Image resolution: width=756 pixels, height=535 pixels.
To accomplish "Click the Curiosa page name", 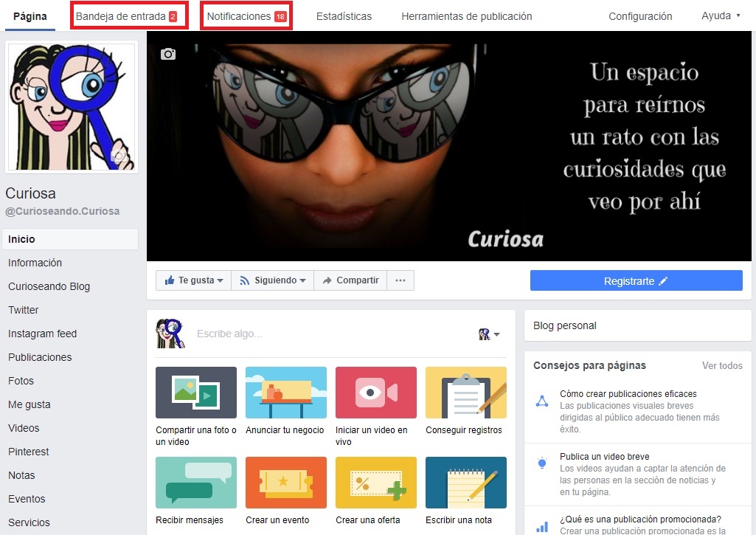I will tap(30, 193).
